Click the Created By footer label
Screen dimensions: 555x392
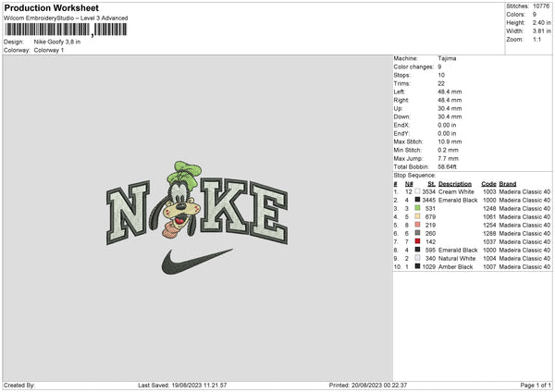(19, 385)
